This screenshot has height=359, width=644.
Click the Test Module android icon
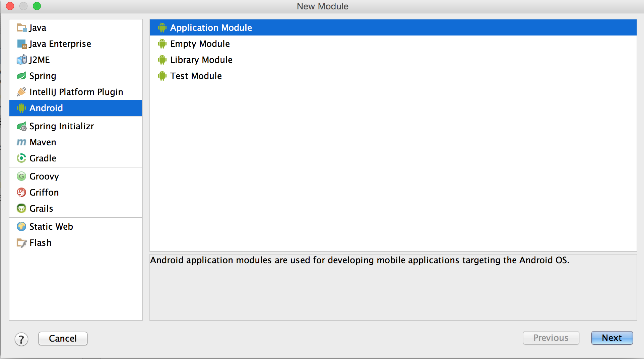click(162, 76)
